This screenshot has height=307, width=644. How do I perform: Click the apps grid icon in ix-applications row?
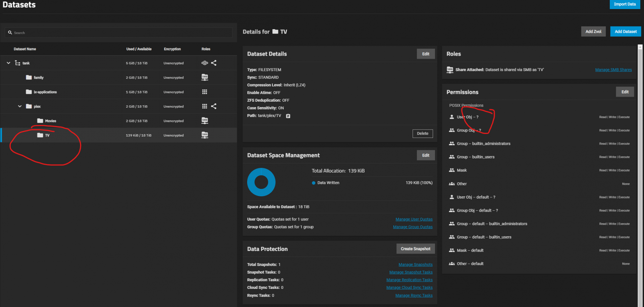coord(205,92)
